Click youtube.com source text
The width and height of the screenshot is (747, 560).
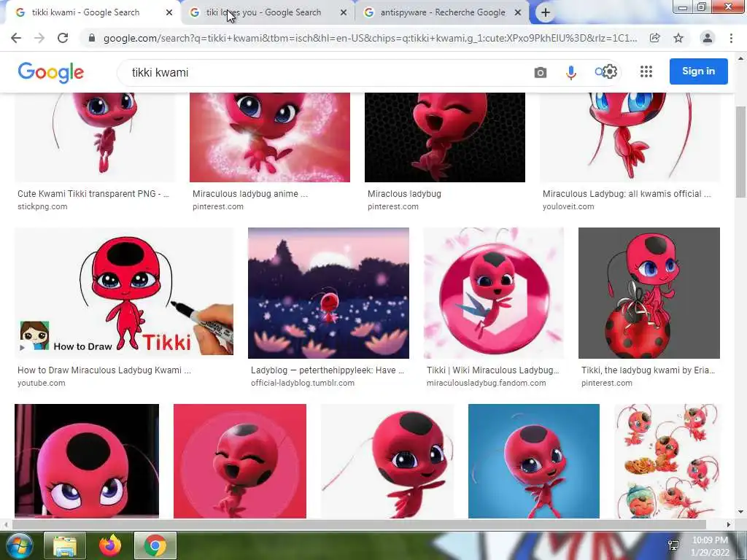click(42, 383)
